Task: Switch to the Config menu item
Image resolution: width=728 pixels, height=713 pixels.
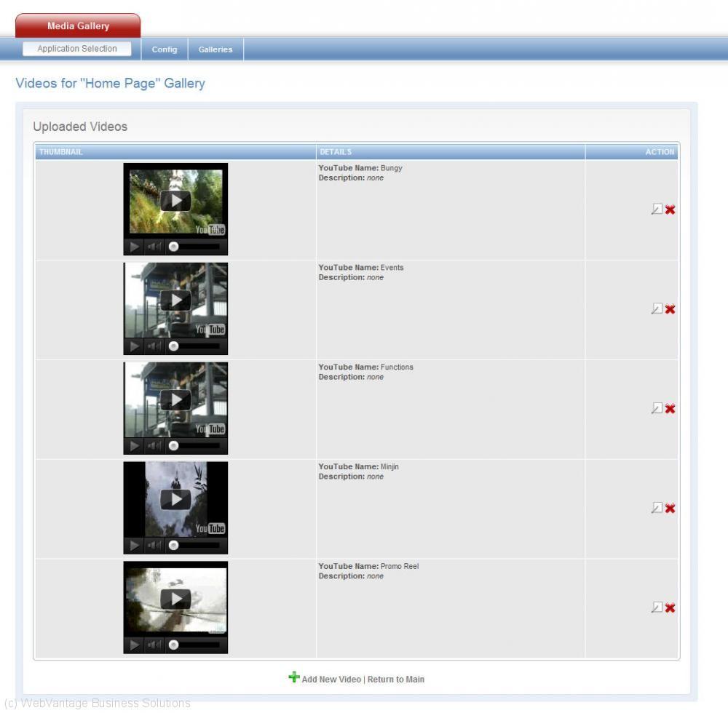Action: [165, 49]
